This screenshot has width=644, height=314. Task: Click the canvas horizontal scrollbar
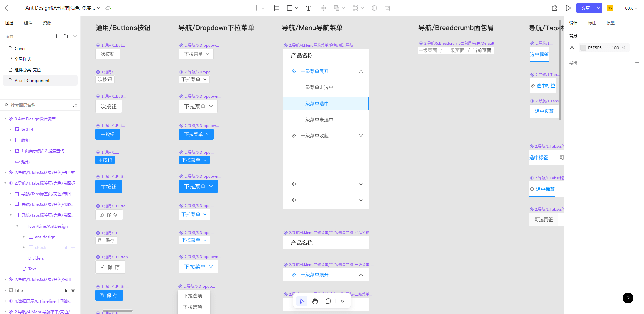(x=118, y=311)
